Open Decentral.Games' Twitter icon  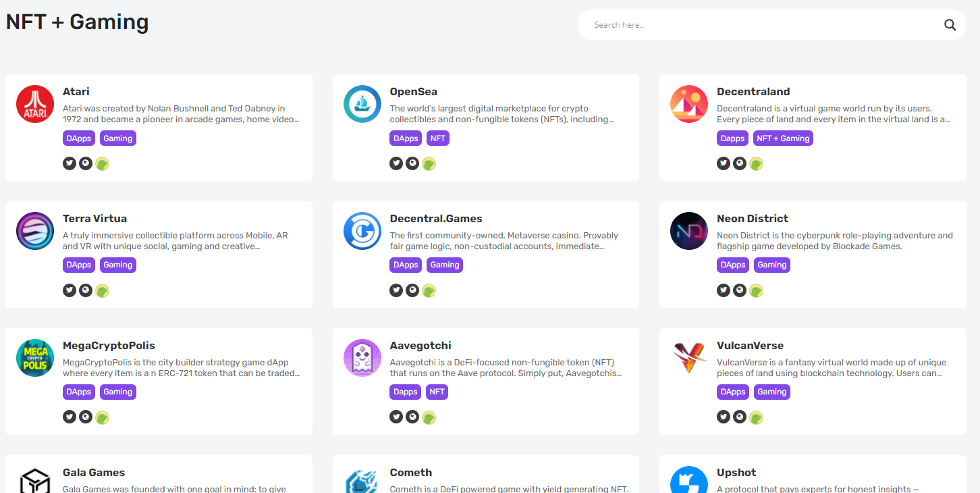(x=396, y=290)
